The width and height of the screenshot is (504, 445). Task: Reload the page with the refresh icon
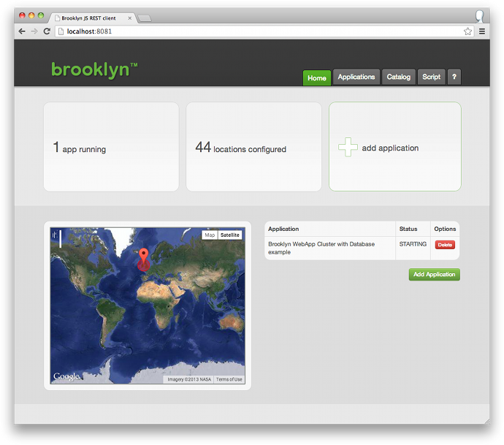pos(47,31)
